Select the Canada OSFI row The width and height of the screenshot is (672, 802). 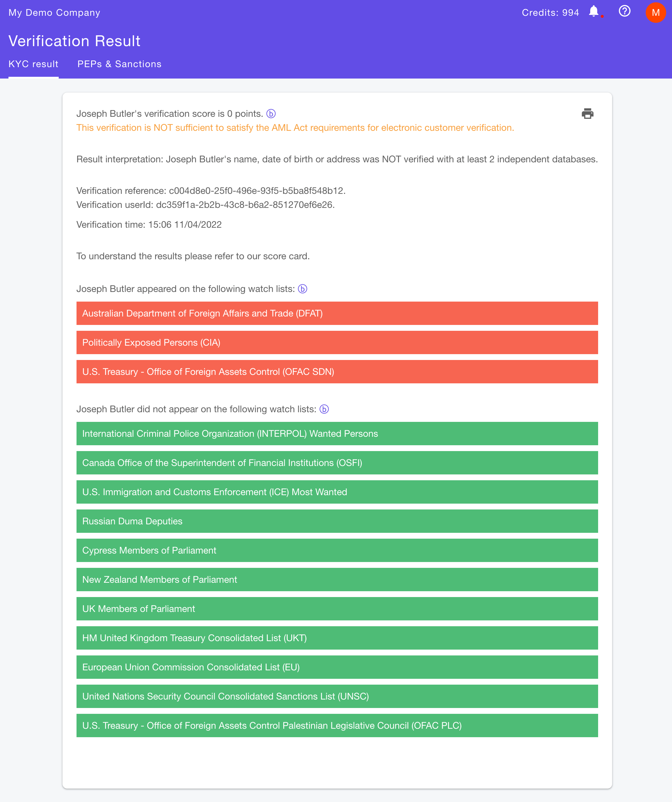(x=337, y=463)
